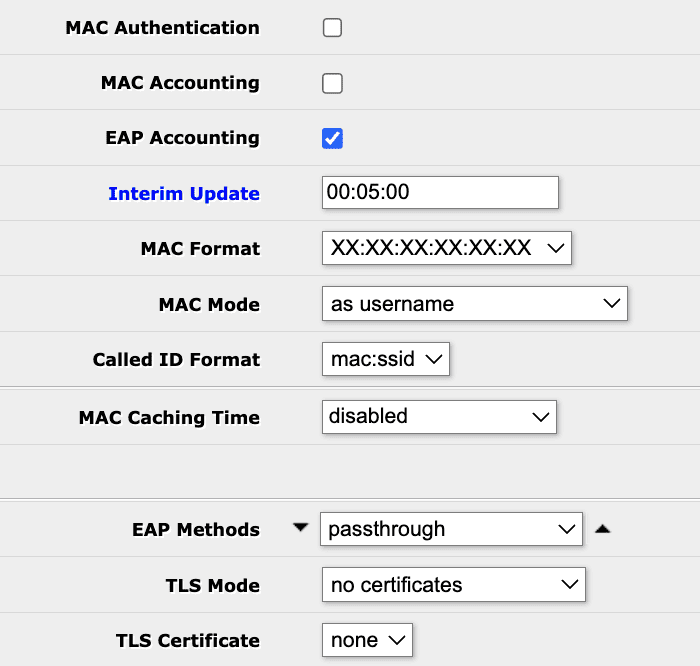Open the MAC Caching Time dropdown
This screenshot has height=666, width=700.
pyautogui.click(x=439, y=417)
